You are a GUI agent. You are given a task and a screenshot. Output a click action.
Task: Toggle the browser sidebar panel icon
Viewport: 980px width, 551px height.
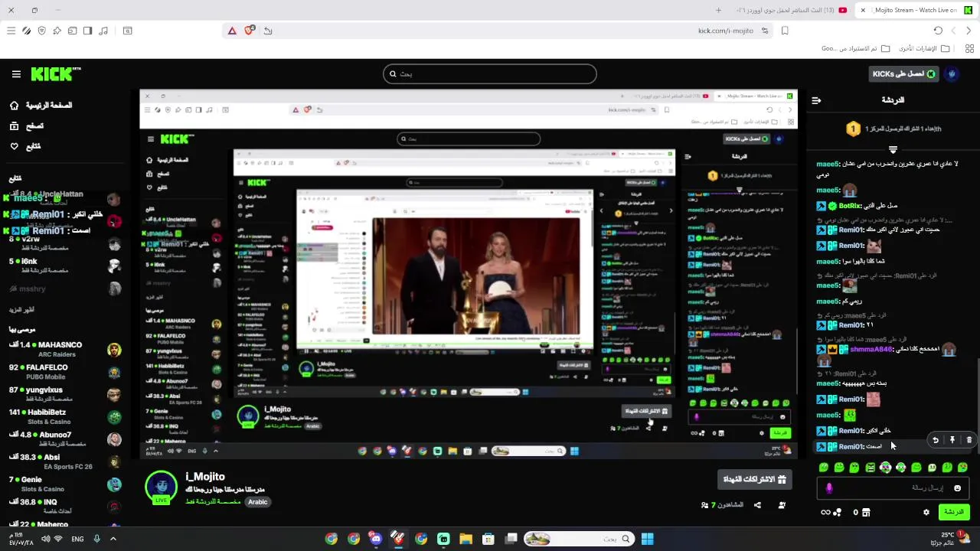tap(87, 31)
